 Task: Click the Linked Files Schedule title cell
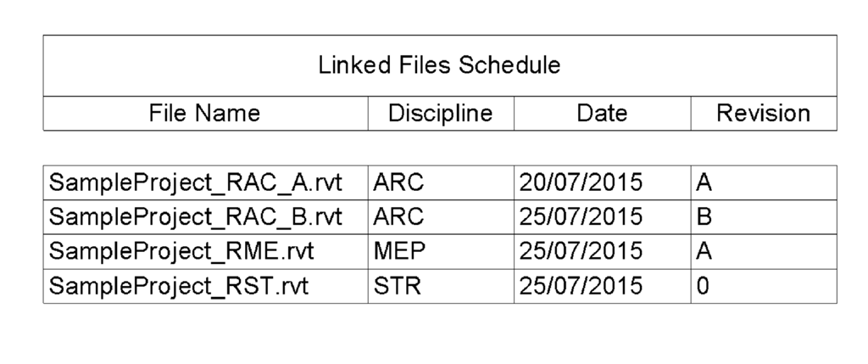click(439, 65)
